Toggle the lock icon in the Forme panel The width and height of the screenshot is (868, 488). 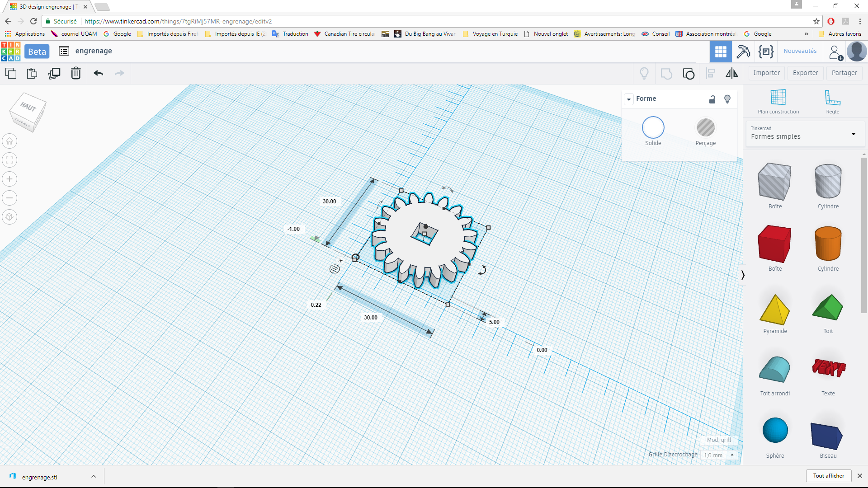coord(712,99)
